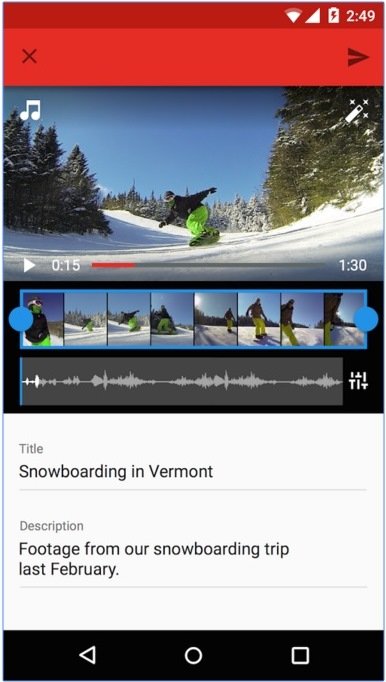Click the right blue trim handle

tap(366, 319)
